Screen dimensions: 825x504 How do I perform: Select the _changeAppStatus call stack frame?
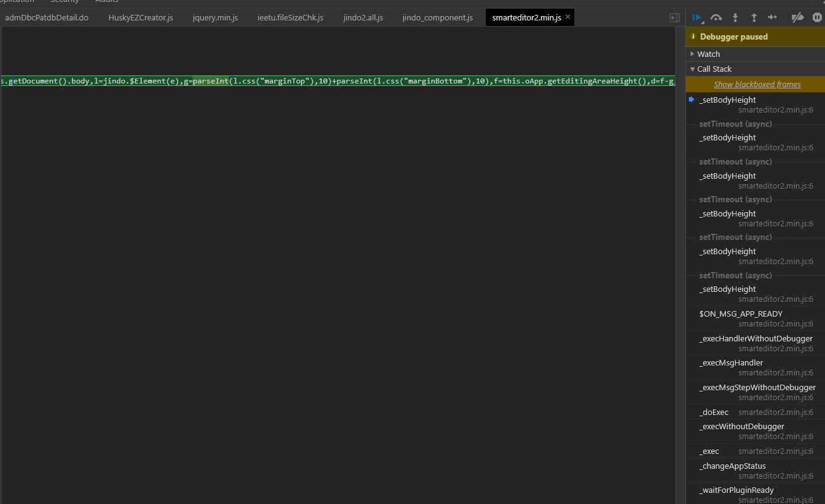[733, 466]
